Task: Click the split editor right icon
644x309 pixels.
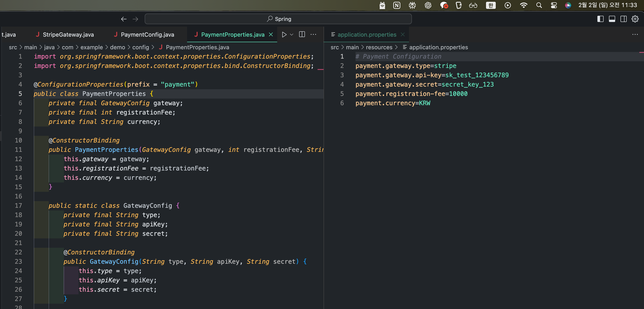Action: [302, 34]
